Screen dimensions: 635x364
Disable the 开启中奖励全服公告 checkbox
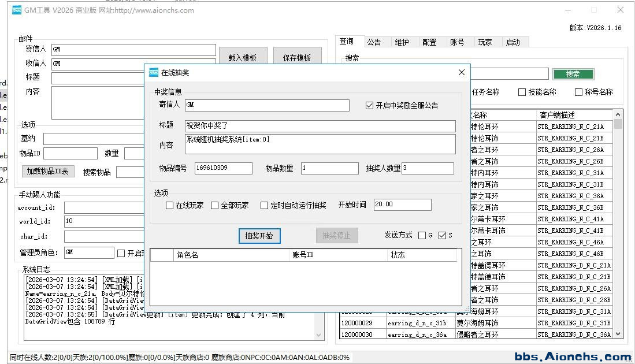click(370, 106)
